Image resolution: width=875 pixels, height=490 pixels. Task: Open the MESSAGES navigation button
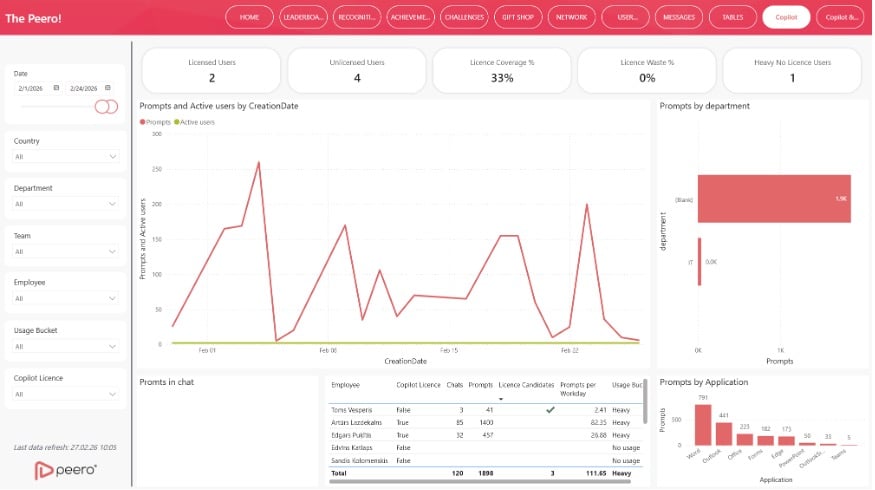point(680,17)
